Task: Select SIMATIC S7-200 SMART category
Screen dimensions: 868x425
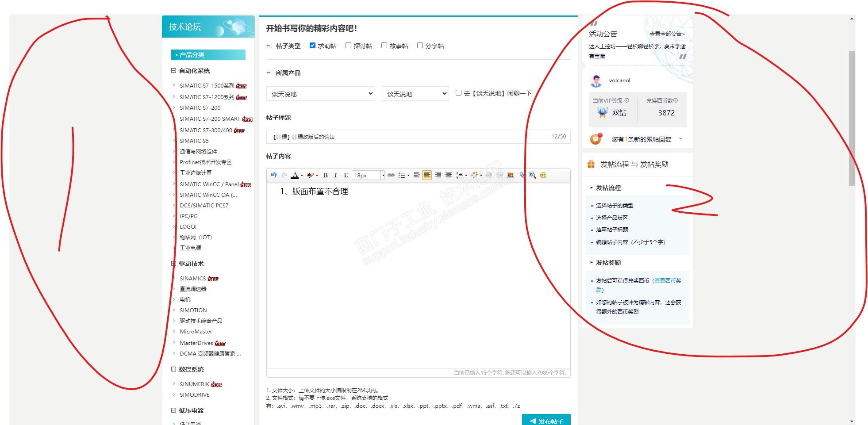Action: coord(210,119)
